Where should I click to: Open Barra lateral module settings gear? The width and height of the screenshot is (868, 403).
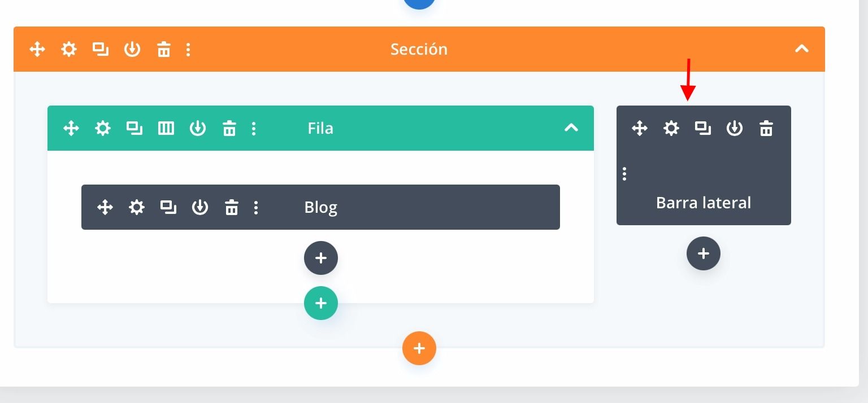click(671, 129)
